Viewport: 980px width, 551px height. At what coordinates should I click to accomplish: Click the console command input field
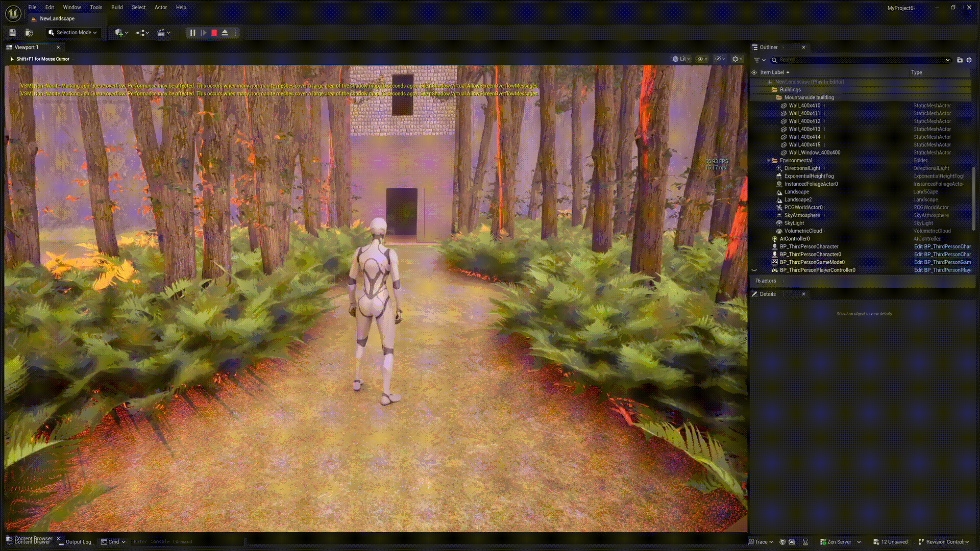187,542
